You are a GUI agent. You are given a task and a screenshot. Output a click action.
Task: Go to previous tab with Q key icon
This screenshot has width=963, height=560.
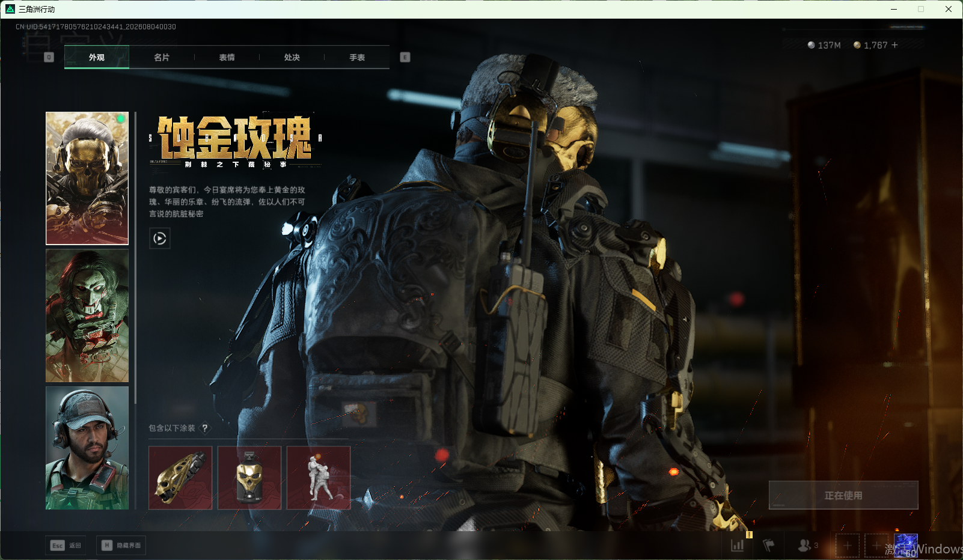pos(49,57)
